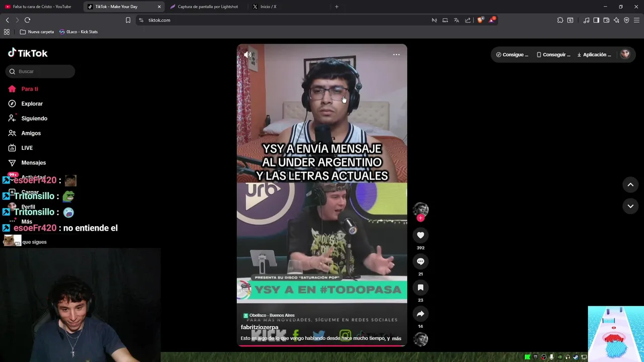Go back with browser back arrow
644x362 pixels.
tap(7, 20)
